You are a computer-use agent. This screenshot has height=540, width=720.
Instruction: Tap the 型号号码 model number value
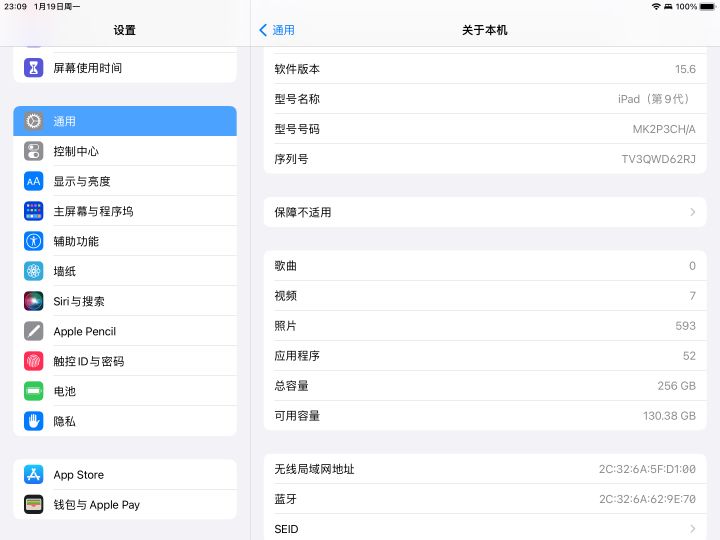[x=663, y=129]
